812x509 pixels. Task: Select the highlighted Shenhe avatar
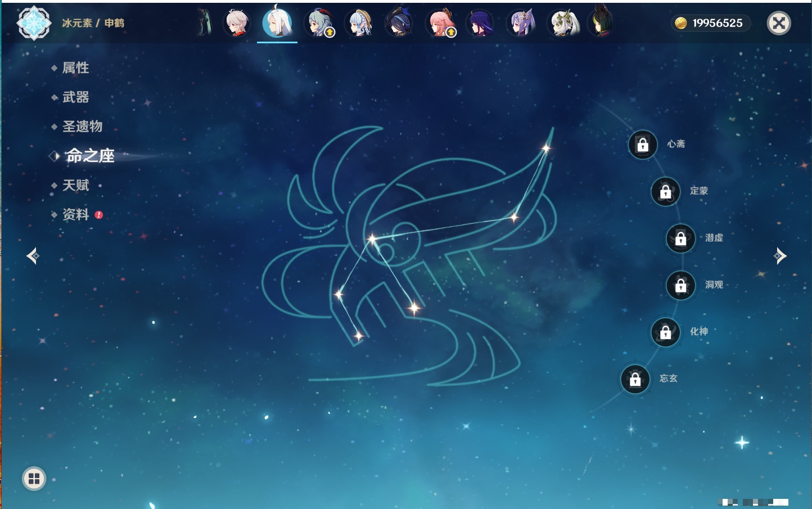pos(277,22)
